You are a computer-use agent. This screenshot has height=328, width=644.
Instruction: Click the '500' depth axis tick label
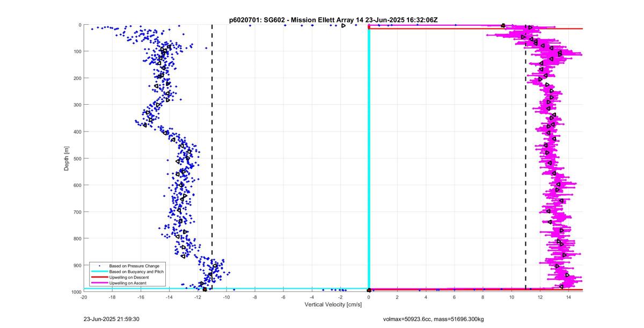click(77, 158)
